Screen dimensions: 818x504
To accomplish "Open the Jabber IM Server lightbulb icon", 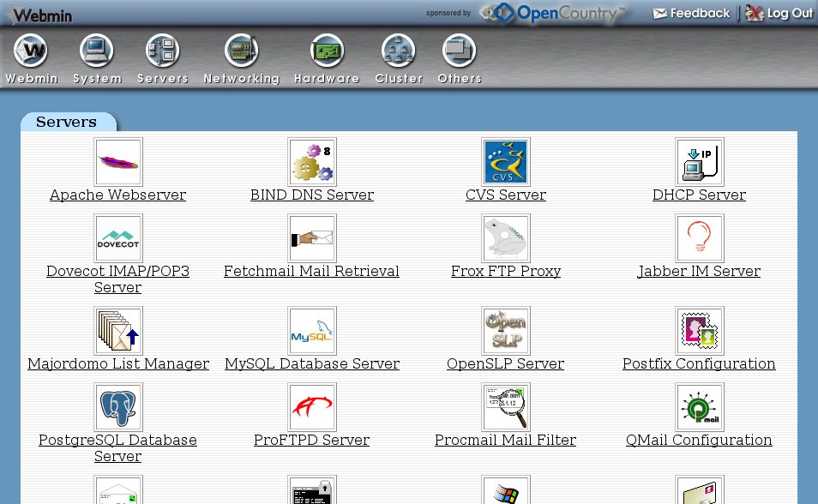I will [x=699, y=238].
